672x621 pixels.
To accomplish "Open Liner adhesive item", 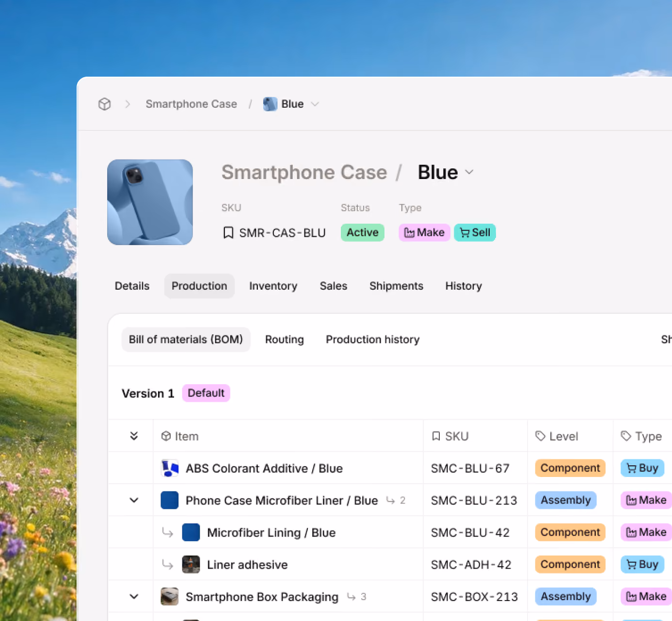I will (x=247, y=564).
